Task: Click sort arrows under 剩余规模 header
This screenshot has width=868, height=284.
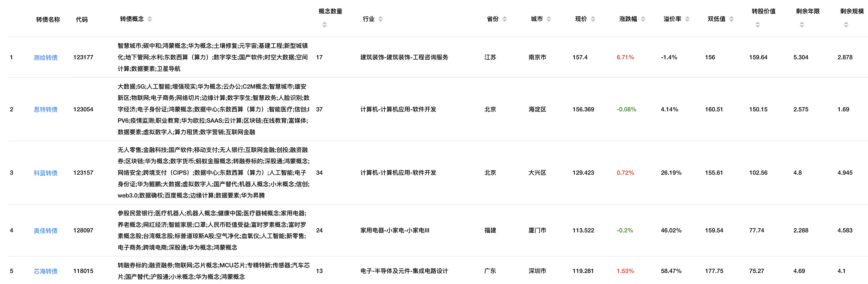Action: coord(846,25)
